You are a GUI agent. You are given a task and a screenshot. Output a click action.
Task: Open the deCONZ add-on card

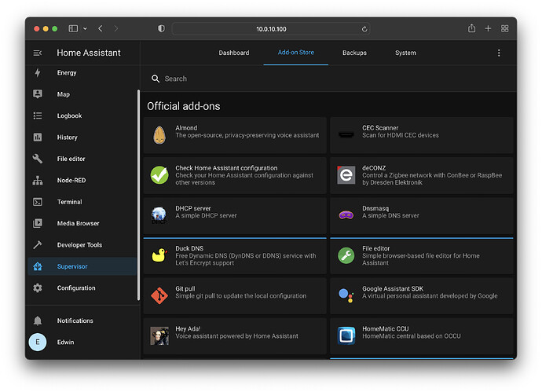tap(421, 175)
